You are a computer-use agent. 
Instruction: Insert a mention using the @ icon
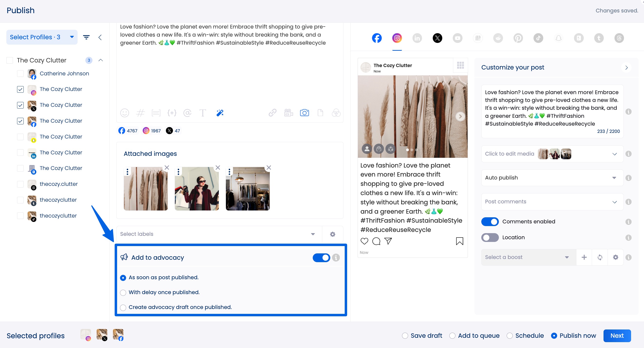(x=188, y=113)
